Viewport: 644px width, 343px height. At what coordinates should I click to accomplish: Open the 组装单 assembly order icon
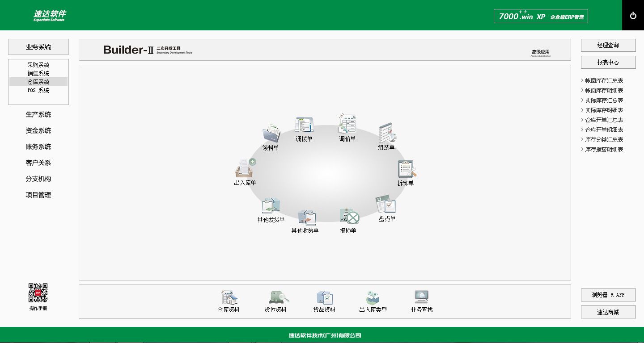(386, 134)
